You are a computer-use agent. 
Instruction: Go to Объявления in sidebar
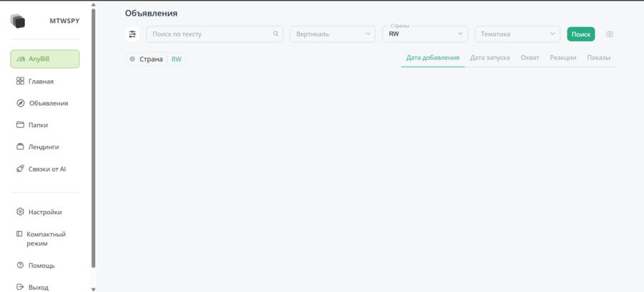(x=48, y=103)
